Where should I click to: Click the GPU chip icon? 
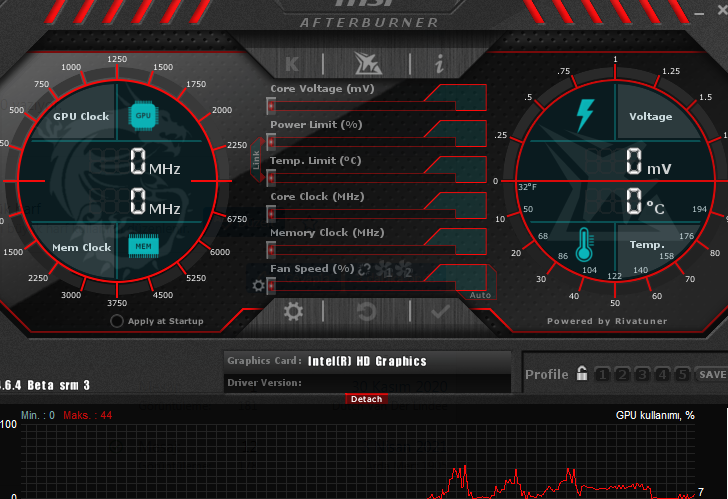pyautogui.click(x=143, y=116)
